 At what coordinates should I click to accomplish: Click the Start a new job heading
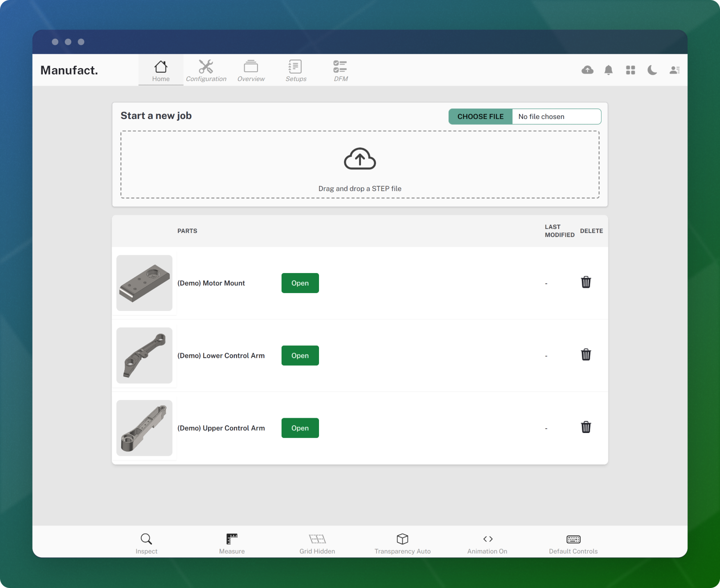(x=156, y=116)
